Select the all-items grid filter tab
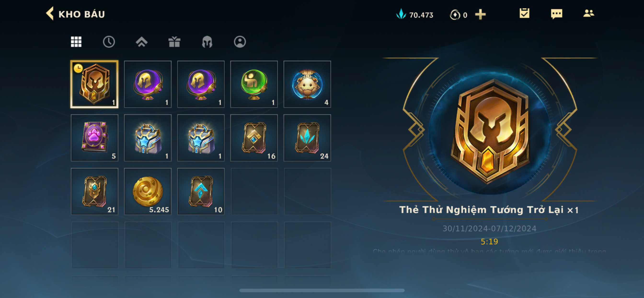Viewport: 644px width, 298px height. click(76, 42)
